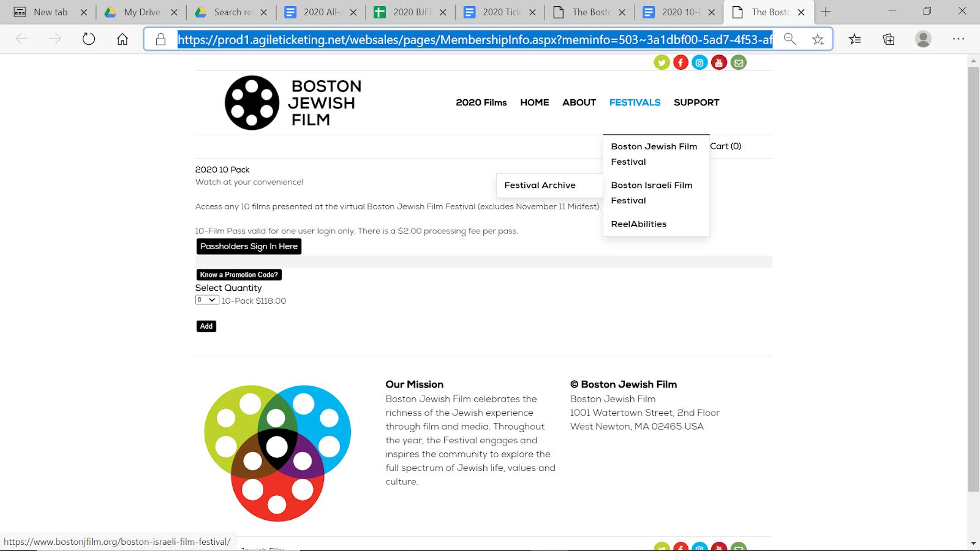Click the colorful film reel logo in the footer
The width and height of the screenshot is (980, 551).
tap(277, 453)
